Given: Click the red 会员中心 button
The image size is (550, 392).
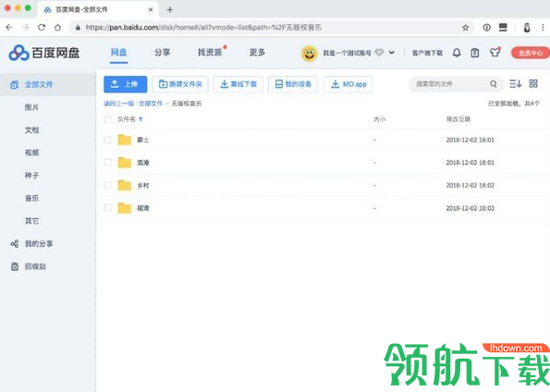Looking at the screenshot, I should click(531, 53).
